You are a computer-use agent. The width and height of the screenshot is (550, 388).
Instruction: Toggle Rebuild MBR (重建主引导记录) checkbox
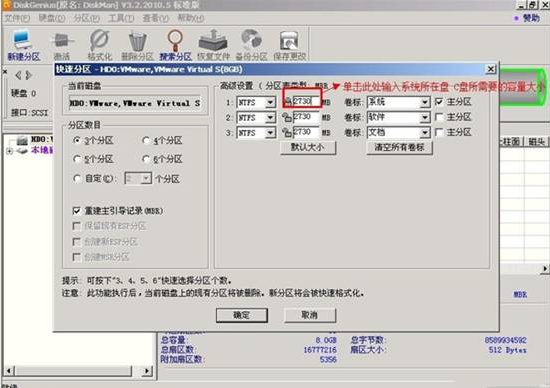coord(76,210)
